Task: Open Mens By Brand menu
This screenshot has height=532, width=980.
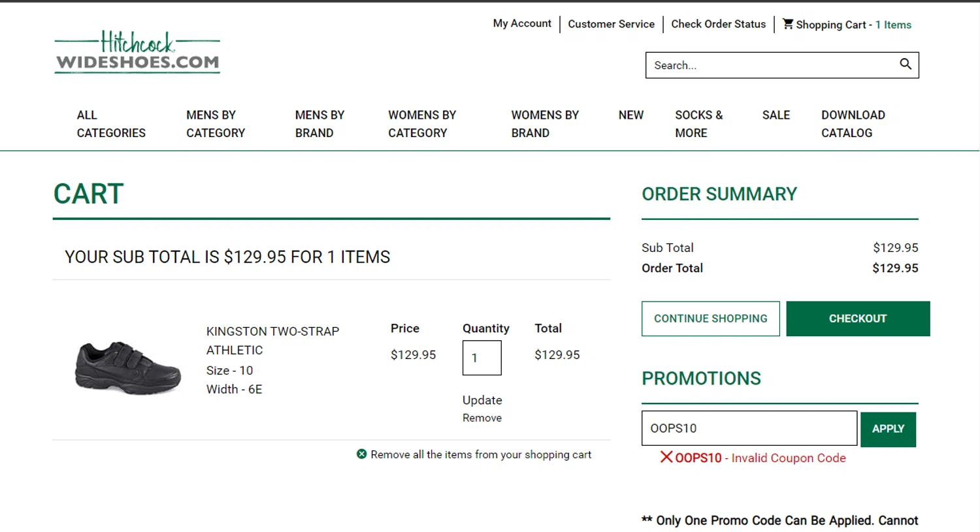Action: point(319,124)
